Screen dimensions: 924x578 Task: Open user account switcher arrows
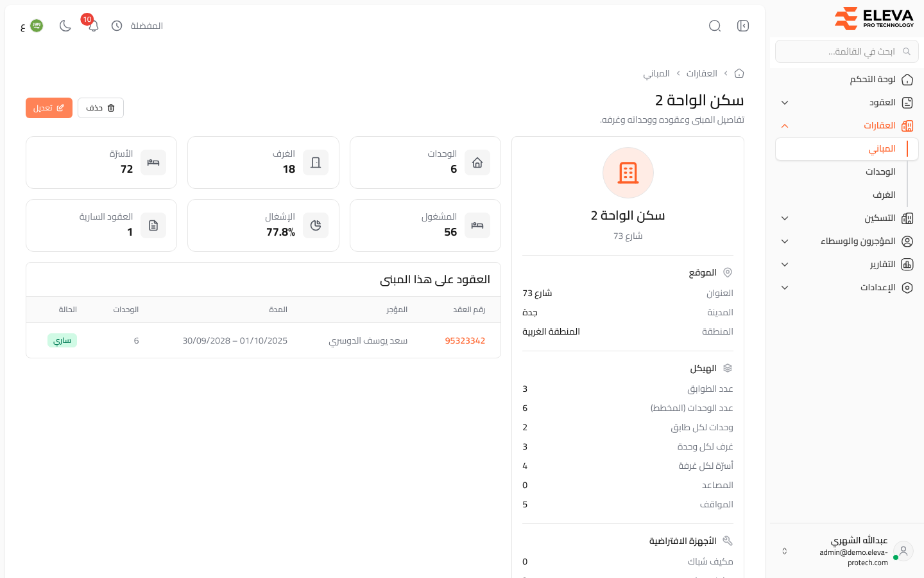[785, 551]
